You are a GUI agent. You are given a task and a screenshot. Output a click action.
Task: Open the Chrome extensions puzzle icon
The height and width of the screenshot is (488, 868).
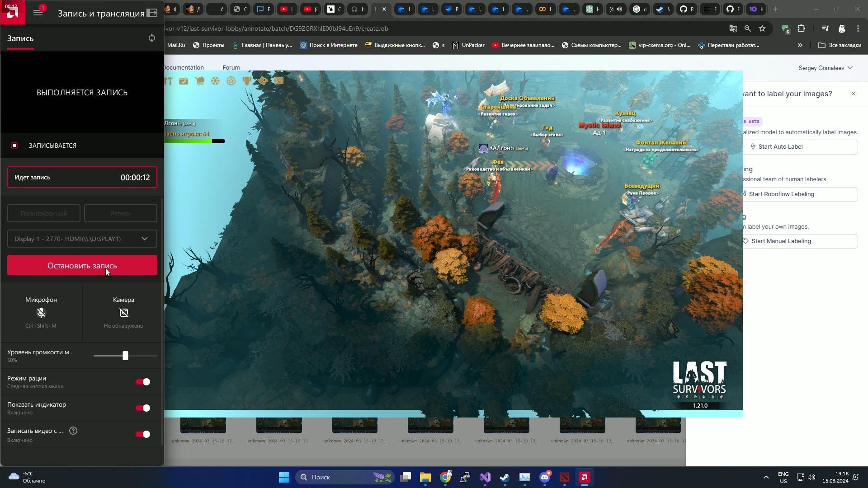802,28
